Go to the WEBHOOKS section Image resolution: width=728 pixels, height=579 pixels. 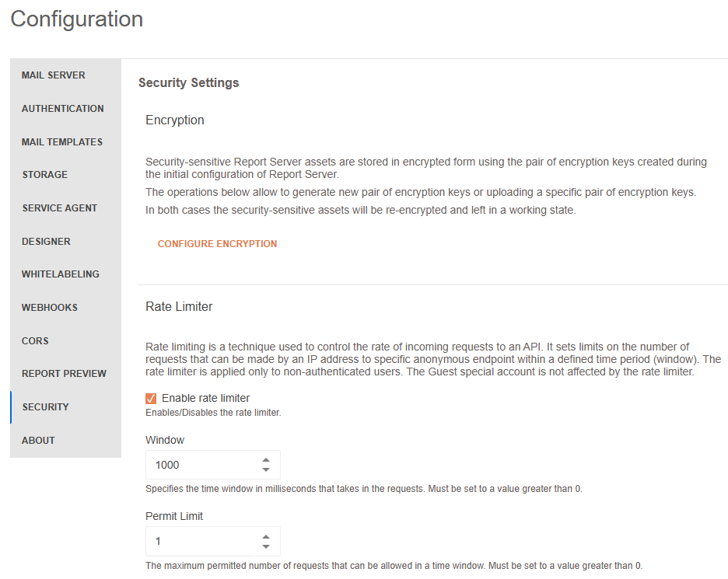(x=49, y=307)
